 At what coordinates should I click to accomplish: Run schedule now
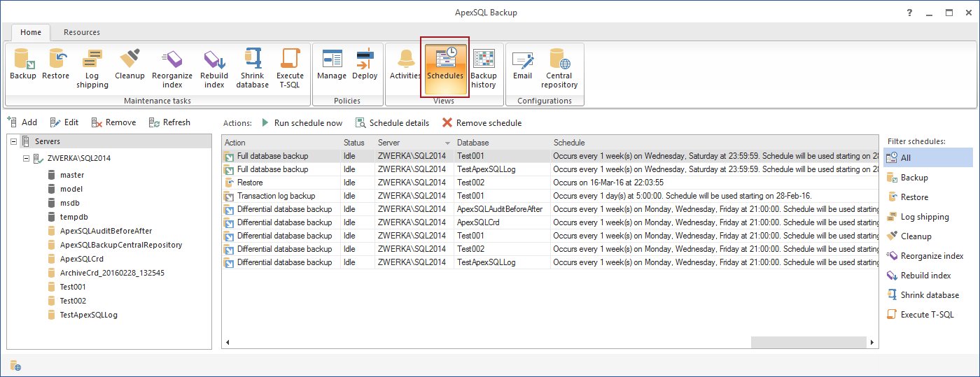[302, 123]
